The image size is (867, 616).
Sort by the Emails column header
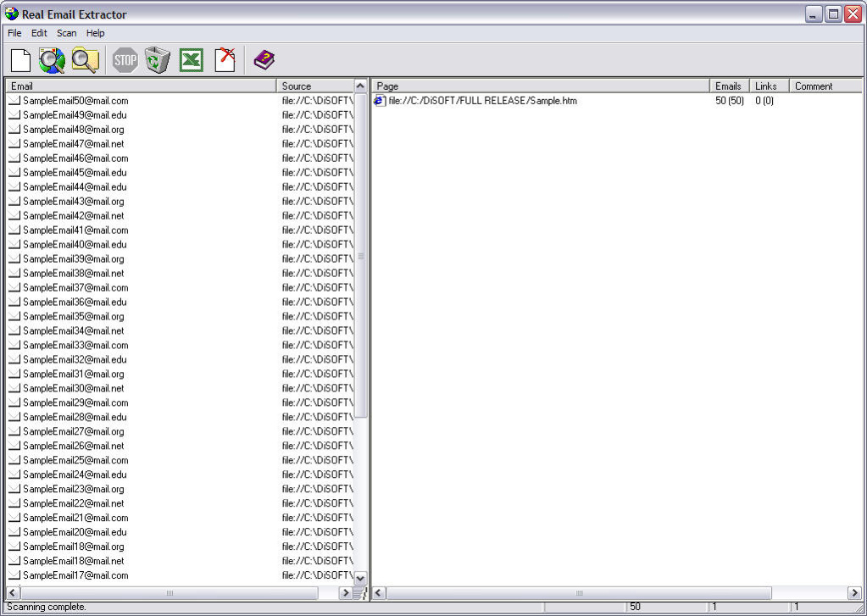pos(730,86)
